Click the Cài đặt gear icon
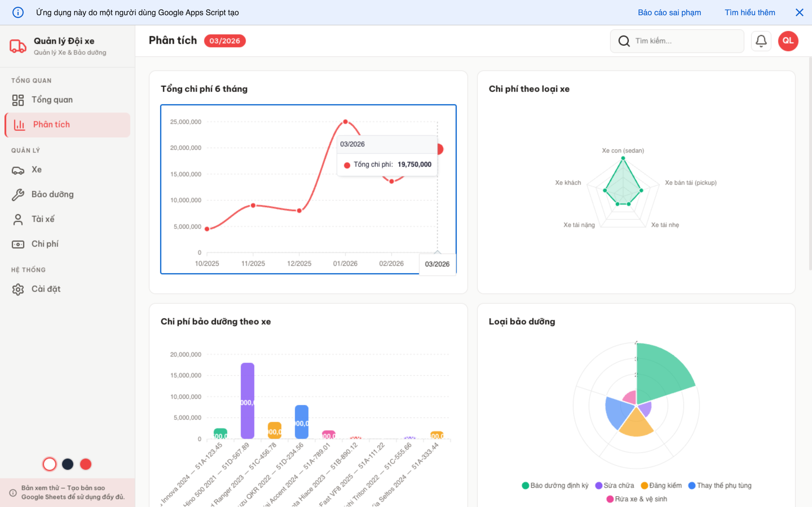 coord(18,289)
